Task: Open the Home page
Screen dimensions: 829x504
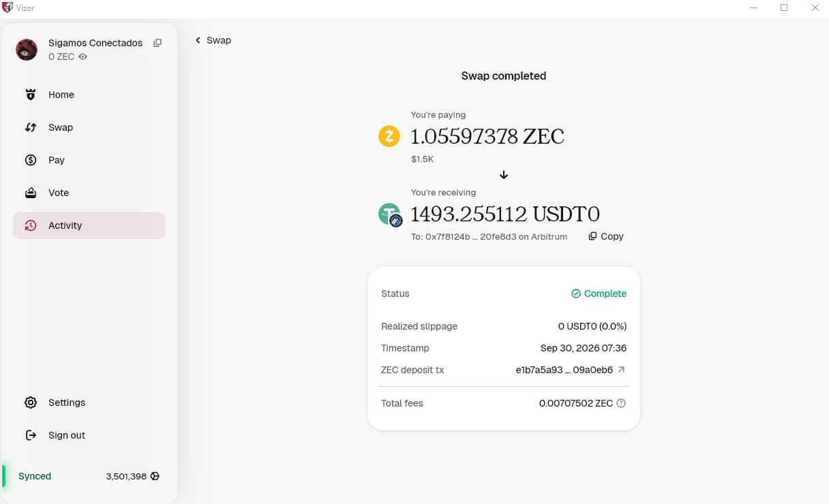Action: click(x=89, y=95)
